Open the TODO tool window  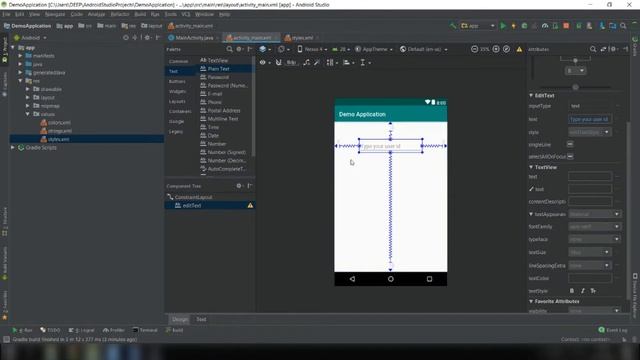[50, 330]
